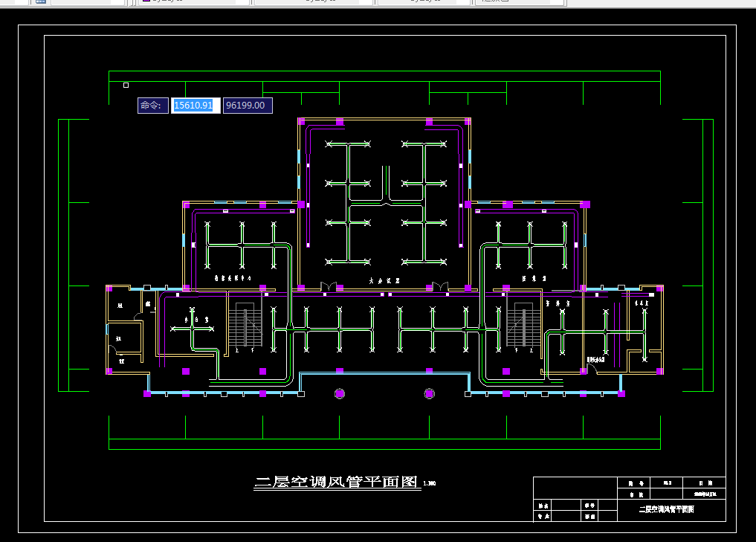The height and width of the screenshot is (542, 756).
Task: Select the large drawing title 二层空调风管平面图 below the plan
Action: (336, 482)
